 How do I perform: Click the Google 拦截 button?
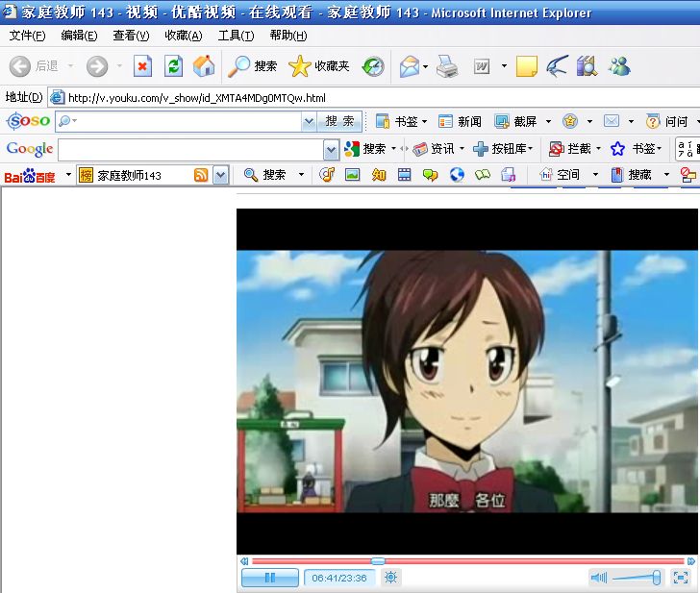point(569,149)
